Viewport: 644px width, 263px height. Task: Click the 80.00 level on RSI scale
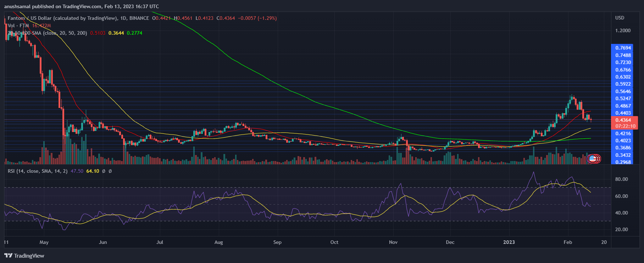tap(621, 179)
